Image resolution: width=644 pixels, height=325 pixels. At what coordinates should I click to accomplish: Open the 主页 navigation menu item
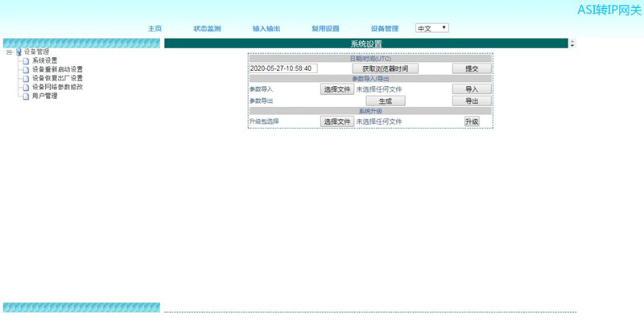pos(155,28)
